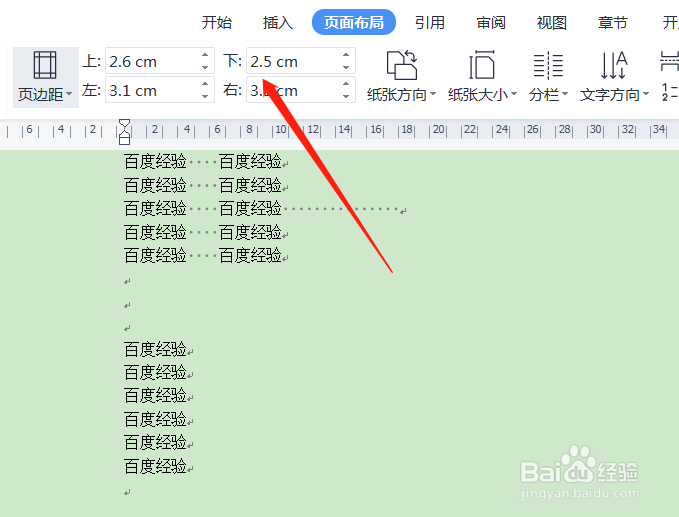
Task: Click the 纸张方向 paper orientation icon
Action: coord(402,65)
